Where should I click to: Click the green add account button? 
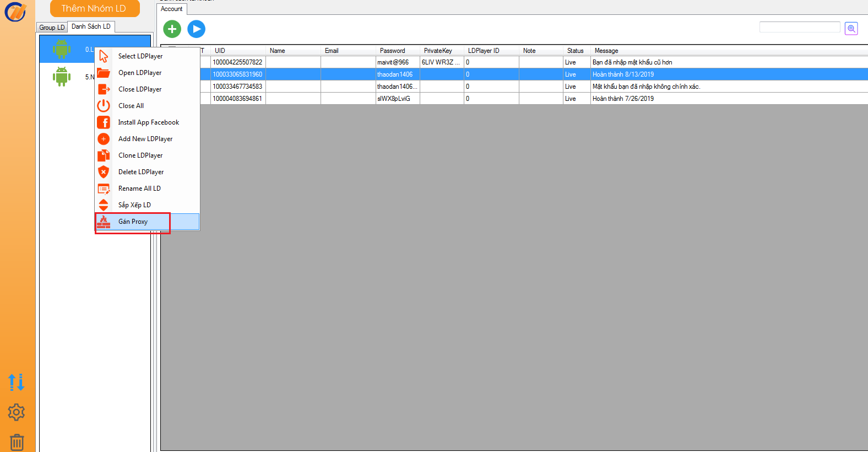(172, 29)
